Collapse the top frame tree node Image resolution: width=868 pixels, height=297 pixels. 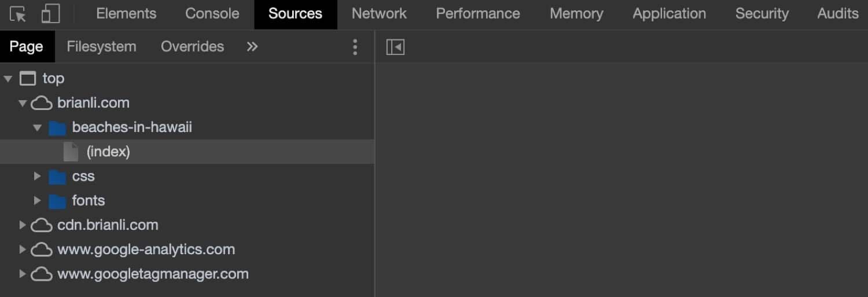coord(8,79)
